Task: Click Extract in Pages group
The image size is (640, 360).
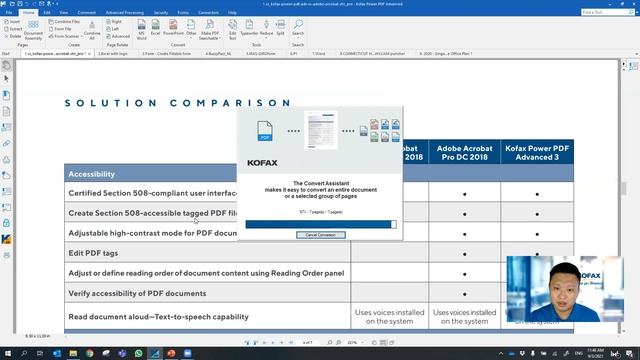Action: pyautogui.click(x=13, y=29)
